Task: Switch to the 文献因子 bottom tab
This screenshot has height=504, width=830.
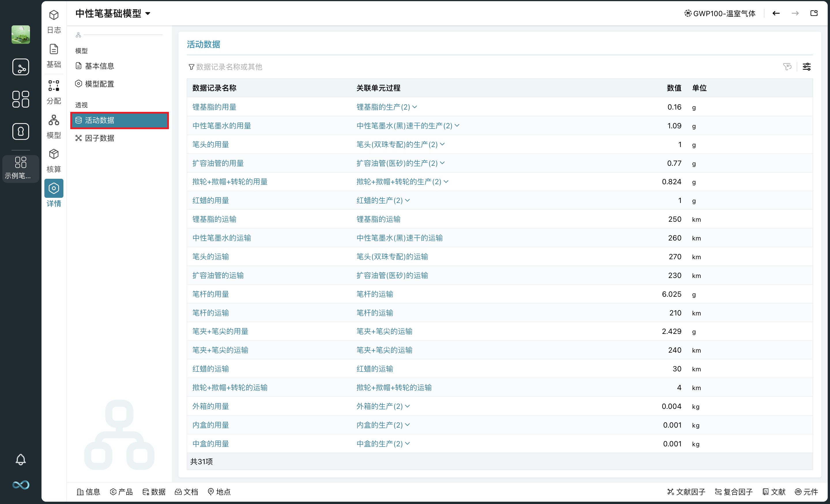Action: 686,492
